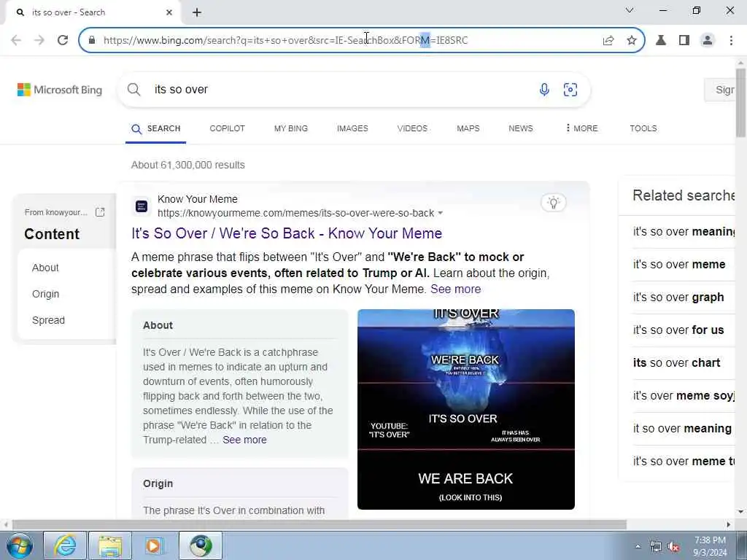This screenshot has width=747, height=560.
Task: Search related 'it's over meme soy'
Action: (x=684, y=396)
